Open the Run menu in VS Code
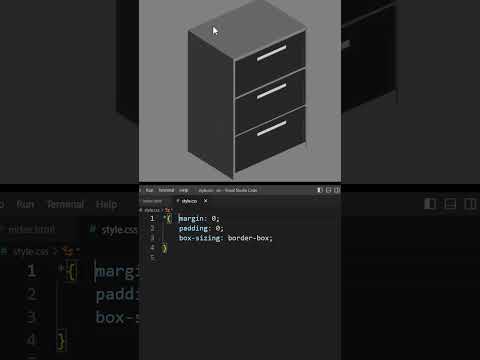The width and height of the screenshot is (480, 360). click(x=149, y=190)
